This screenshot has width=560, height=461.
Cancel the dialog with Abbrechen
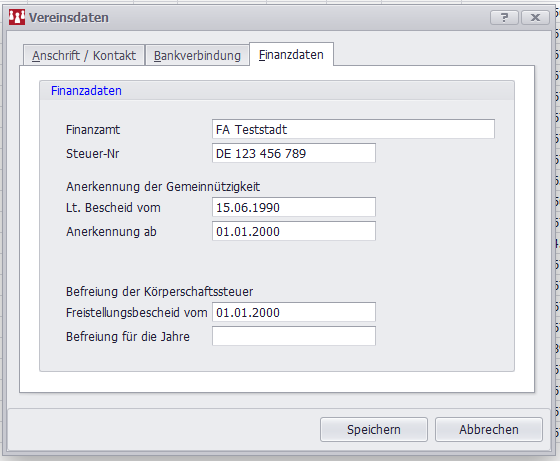click(x=489, y=429)
